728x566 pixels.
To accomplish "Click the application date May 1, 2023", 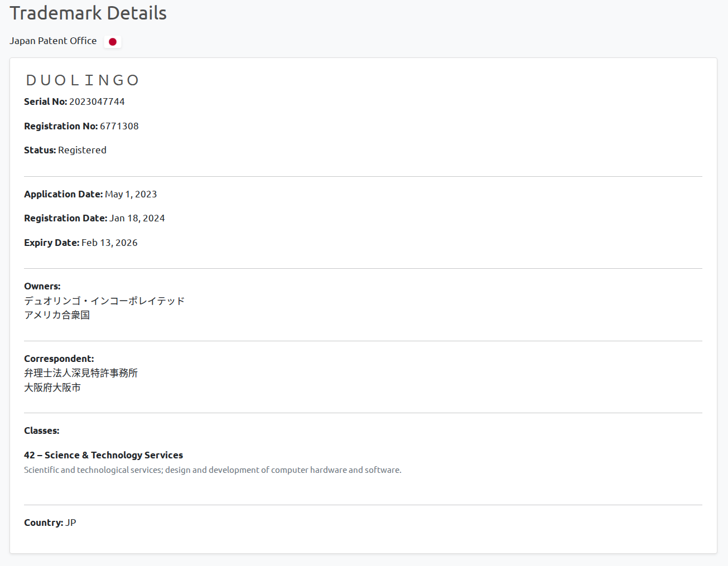I will click(131, 194).
